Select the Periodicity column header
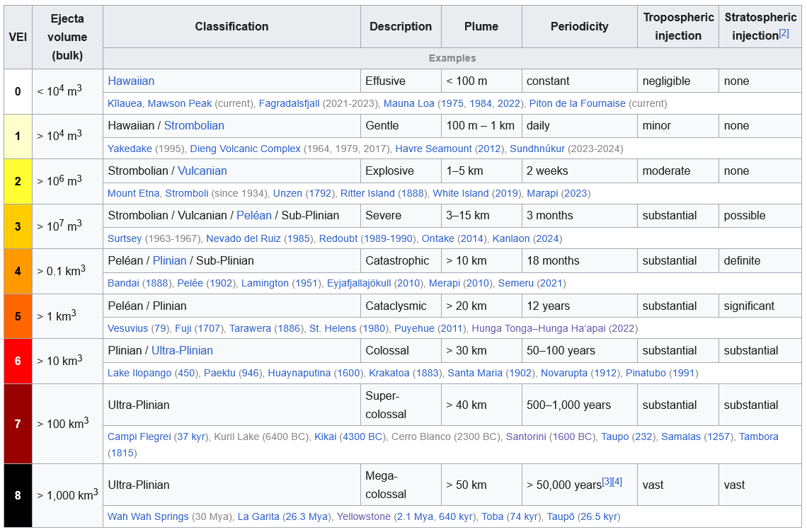The height and width of the screenshot is (532, 807). [580, 26]
